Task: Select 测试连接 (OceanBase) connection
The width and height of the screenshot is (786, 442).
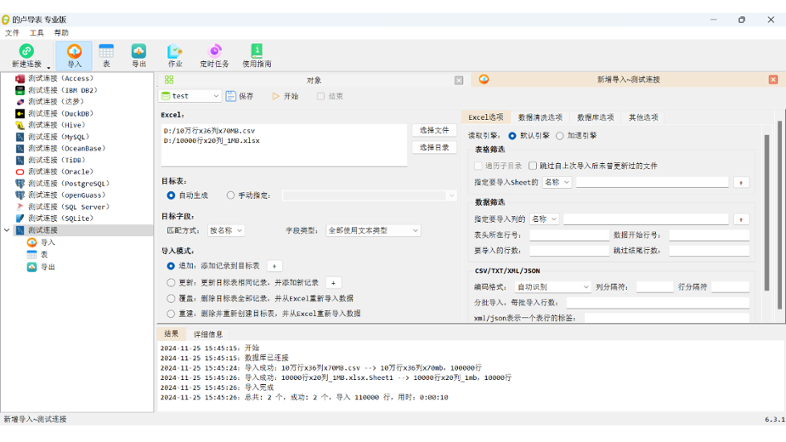Action: [x=67, y=148]
